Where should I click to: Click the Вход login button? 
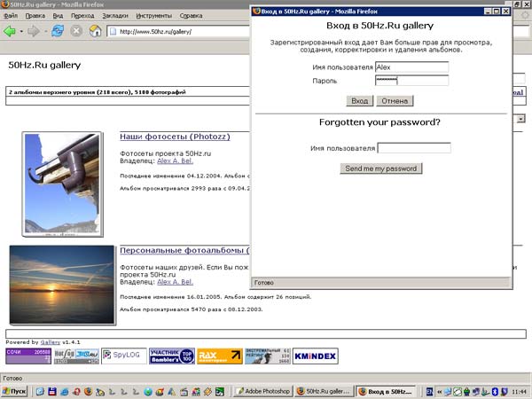pyautogui.click(x=360, y=101)
